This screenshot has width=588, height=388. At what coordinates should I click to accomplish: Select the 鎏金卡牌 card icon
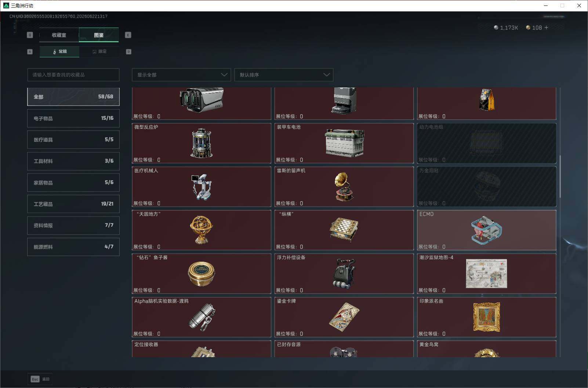pyautogui.click(x=344, y=317)
